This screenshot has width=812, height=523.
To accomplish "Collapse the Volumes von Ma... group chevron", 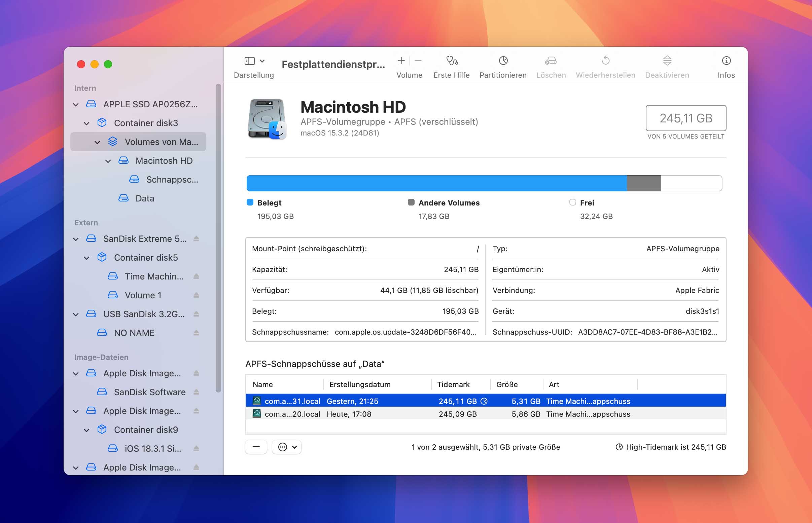I will [x=97, y=142].
